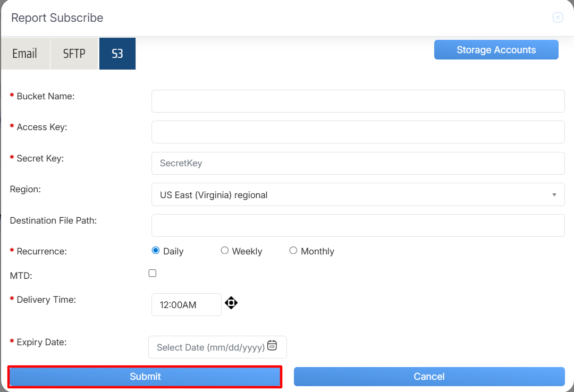Open Storage Accounts

(x=496, y=50)
